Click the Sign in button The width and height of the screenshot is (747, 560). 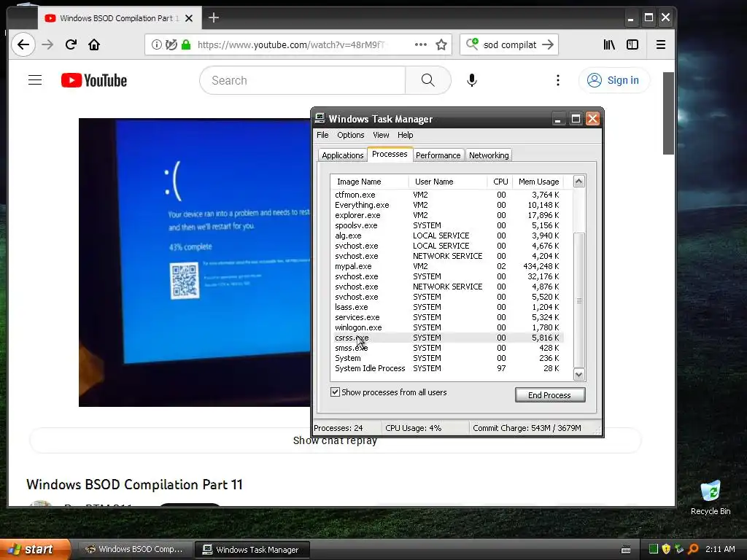pyautogui.click(x=614, y=80)
